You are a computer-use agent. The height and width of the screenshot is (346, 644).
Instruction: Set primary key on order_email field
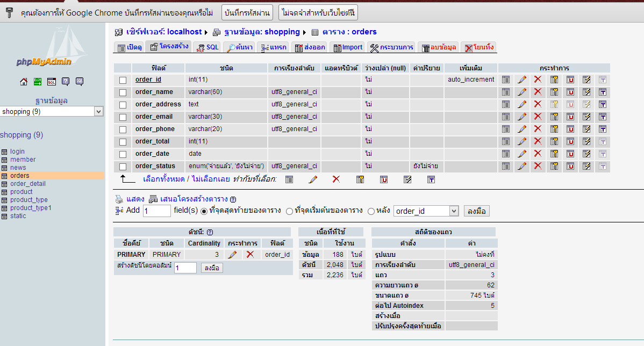click(x=554, y=117)
